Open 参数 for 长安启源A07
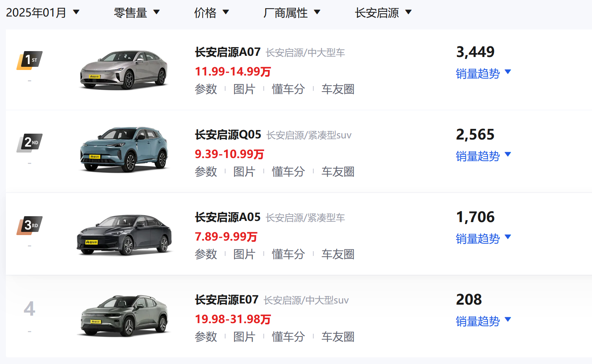Screen dimensions: 592x364 pos(206,89)
